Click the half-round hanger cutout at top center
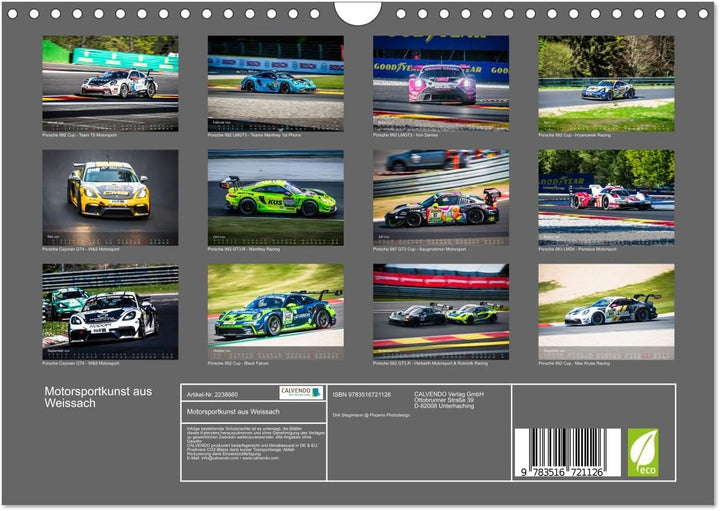The height and width of the screenshot is (511, 720). pyautogui.click(x=358, y=12)
